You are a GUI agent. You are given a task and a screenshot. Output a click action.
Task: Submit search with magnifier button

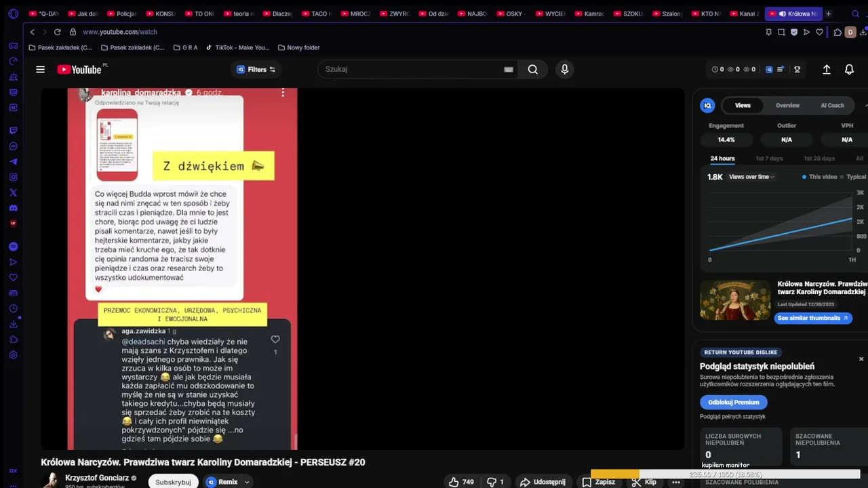pyautogui.click(x=533, y=69)
